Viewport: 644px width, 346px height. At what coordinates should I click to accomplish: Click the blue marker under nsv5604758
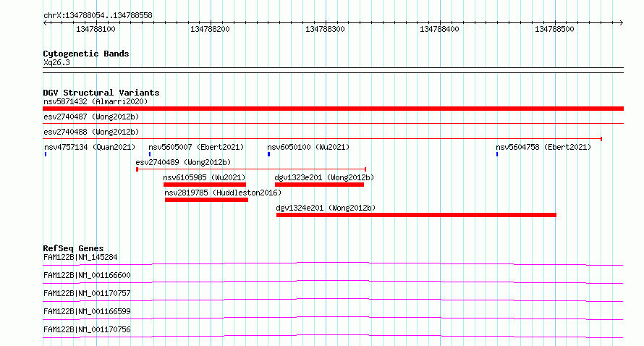tap(497, 154)
